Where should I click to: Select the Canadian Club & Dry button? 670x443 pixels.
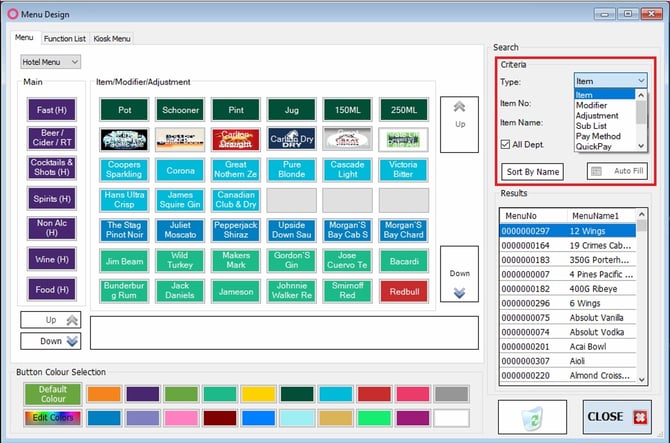tap(236, 200)
